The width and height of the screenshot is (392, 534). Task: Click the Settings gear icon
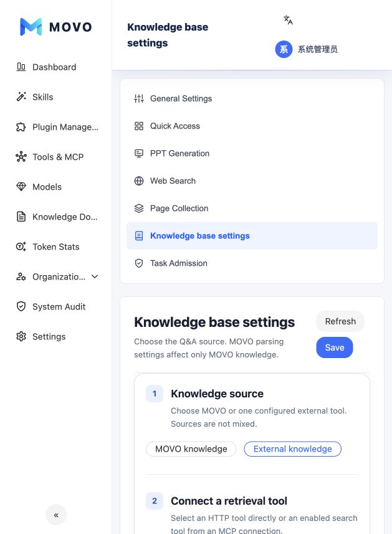click(x=21, y=336)
